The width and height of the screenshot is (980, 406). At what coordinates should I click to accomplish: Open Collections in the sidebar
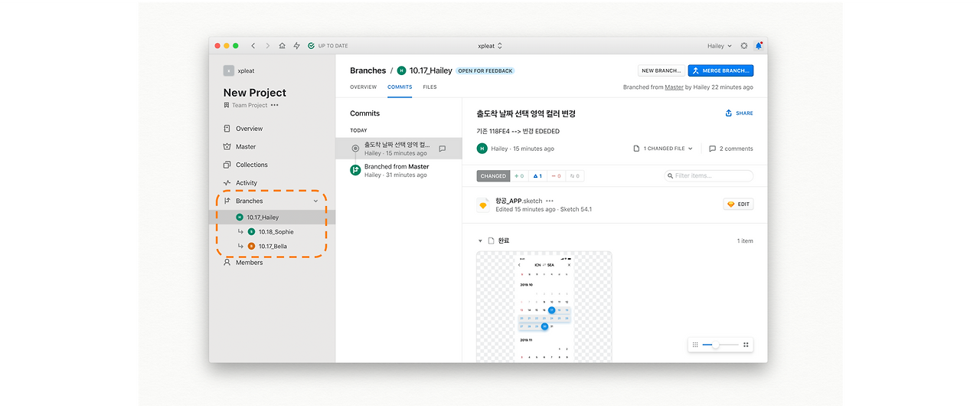click(x=252, y=165)
